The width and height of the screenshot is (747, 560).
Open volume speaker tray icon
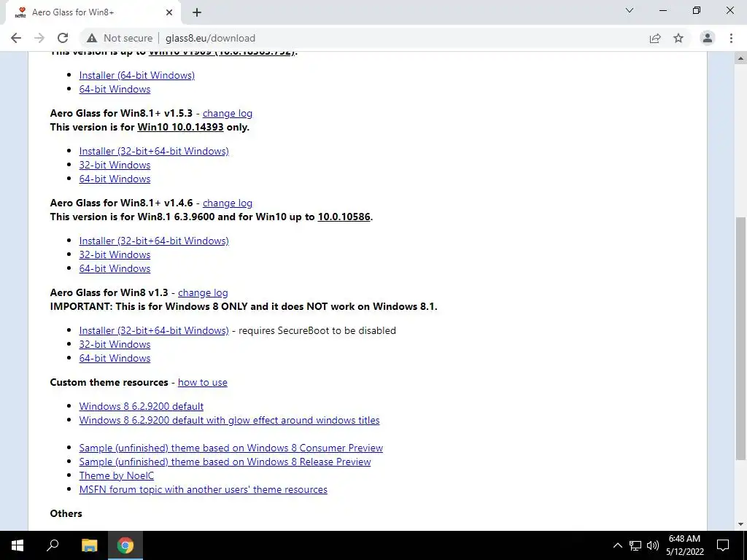[653, 545]
